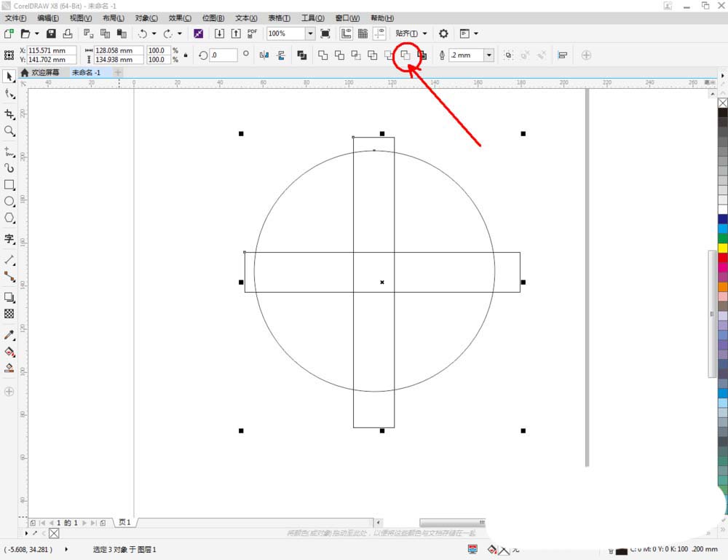This screenshot has width=728, height=560.
Task: Select the Drop Shadow tool
Action: pos(9,297)
